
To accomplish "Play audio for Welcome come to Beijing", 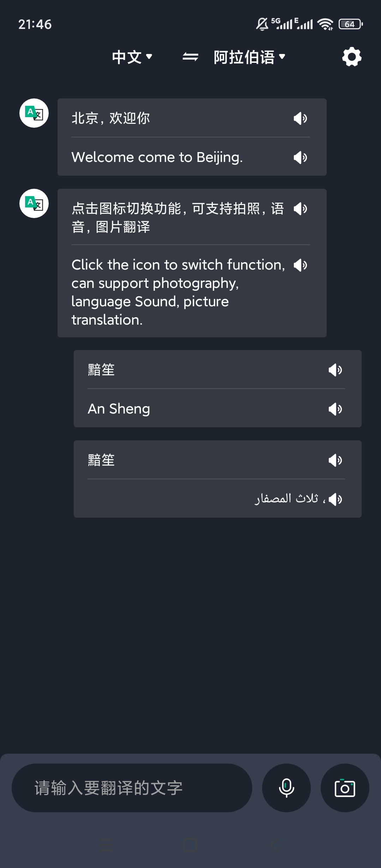I will [x=301, y=157].
